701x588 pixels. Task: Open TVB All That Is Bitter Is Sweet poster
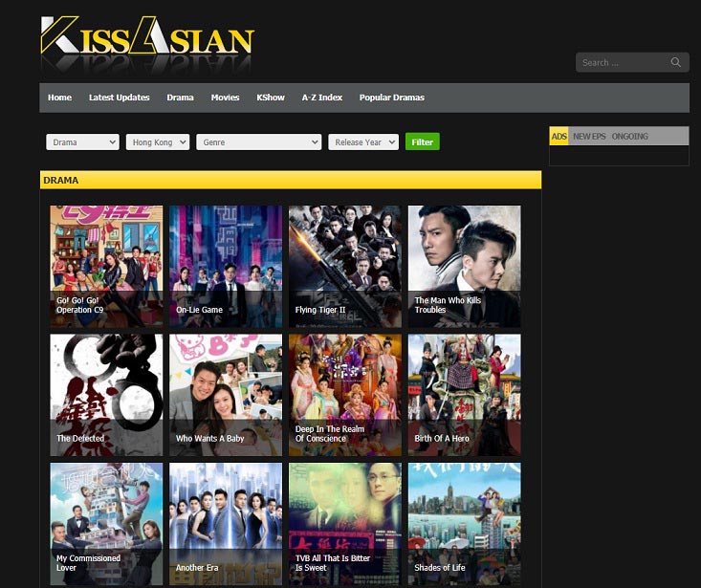coord(345,524)
